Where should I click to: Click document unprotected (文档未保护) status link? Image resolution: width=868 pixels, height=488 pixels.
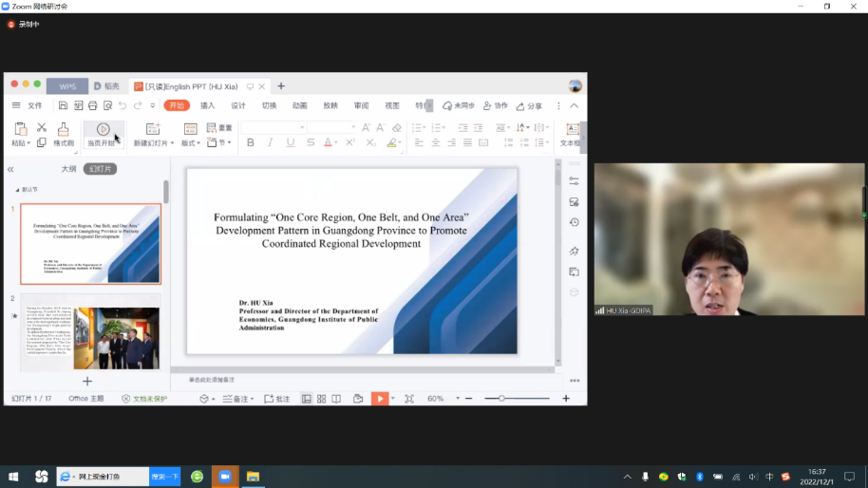coord(144,399)
